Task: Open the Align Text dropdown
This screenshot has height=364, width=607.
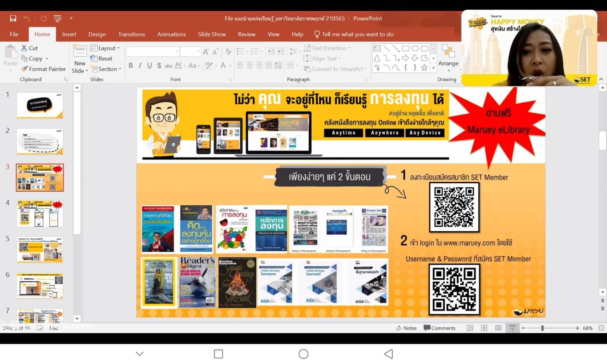Action: pyautogui.click(x=322, y=58)
